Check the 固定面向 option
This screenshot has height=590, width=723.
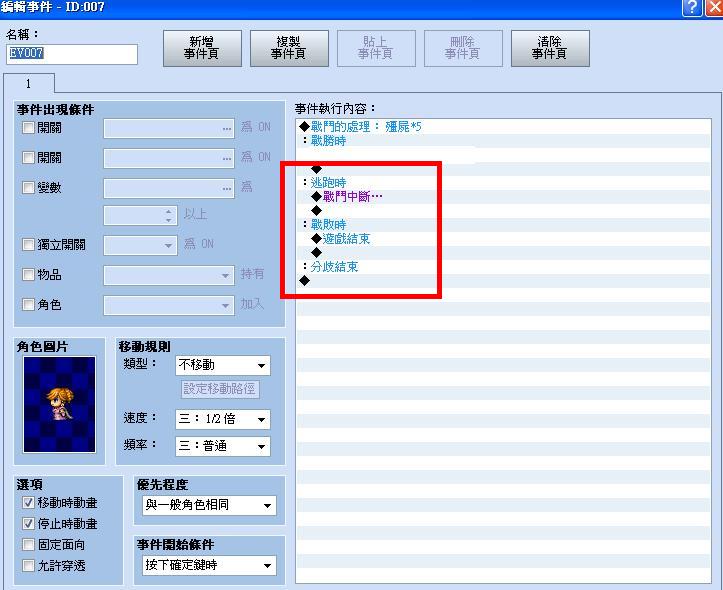tap(28, 544)
